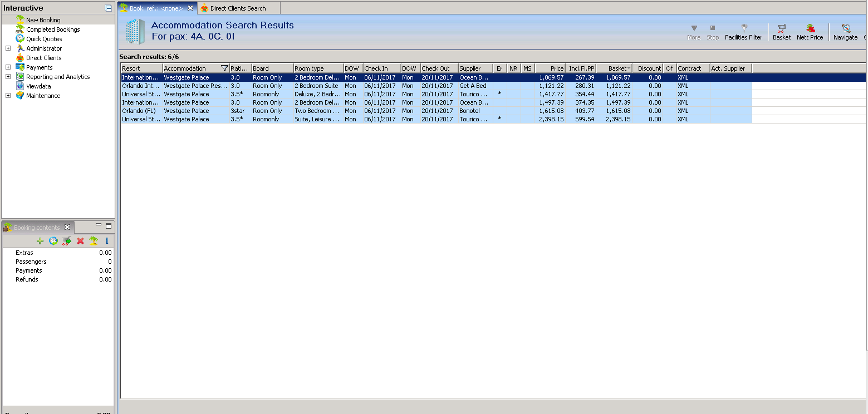
Task: Click the clock refresh icon in Booking contents
Action: (53, 241)
